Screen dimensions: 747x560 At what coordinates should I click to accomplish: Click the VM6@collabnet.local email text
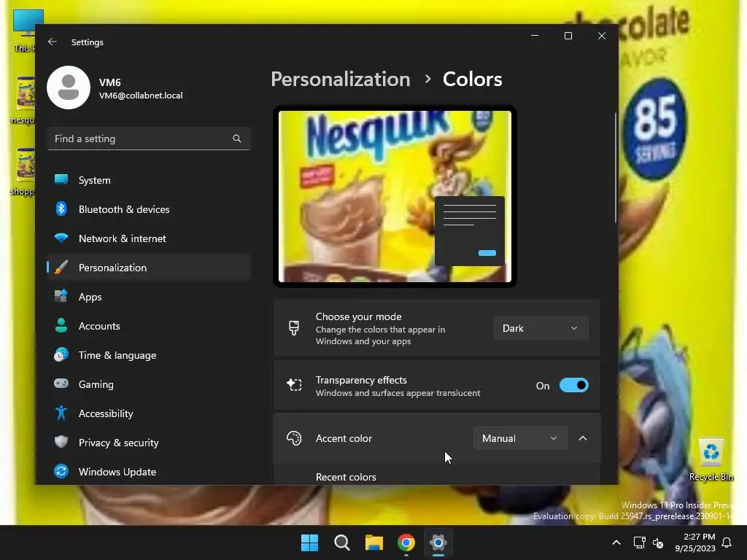[x=141, y=96]
